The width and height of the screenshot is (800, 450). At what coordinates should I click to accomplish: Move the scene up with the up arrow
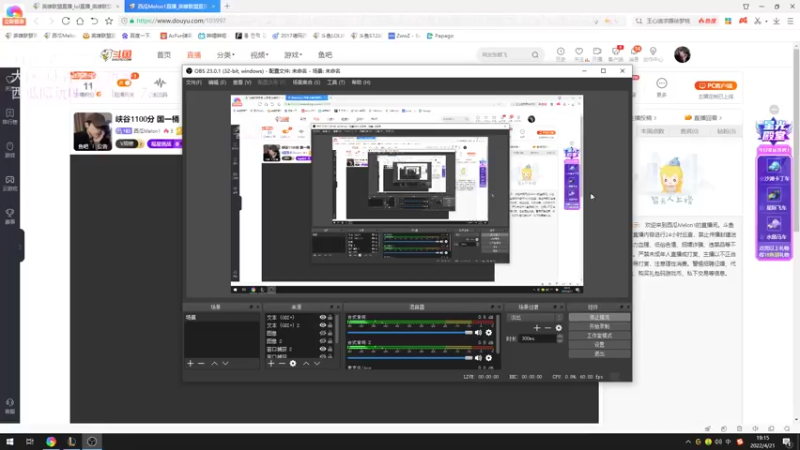(x=214, y=363)
